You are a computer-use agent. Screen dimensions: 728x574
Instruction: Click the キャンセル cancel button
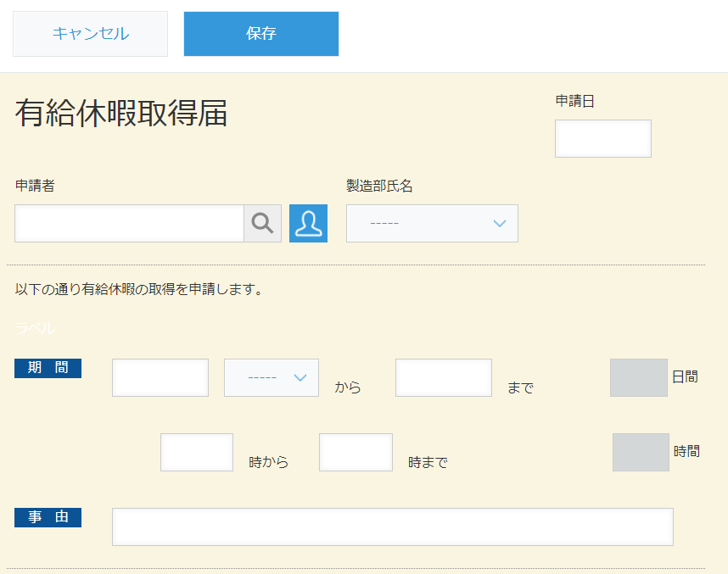tap(90, 33)
